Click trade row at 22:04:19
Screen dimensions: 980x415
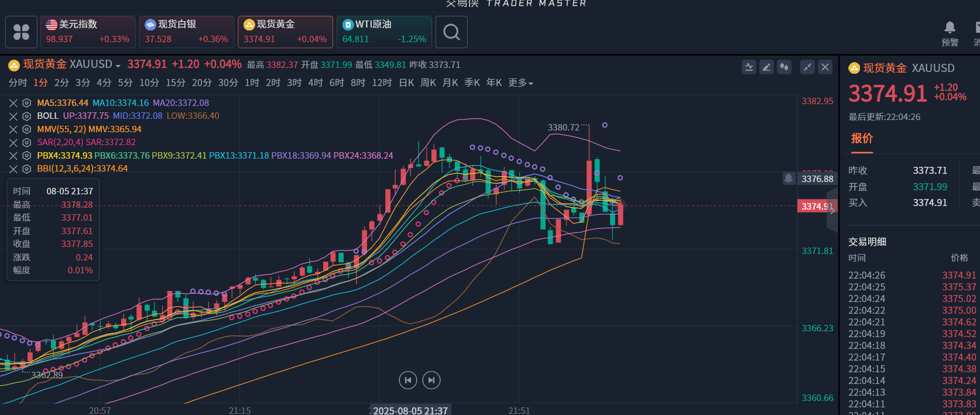coord(912,334)
